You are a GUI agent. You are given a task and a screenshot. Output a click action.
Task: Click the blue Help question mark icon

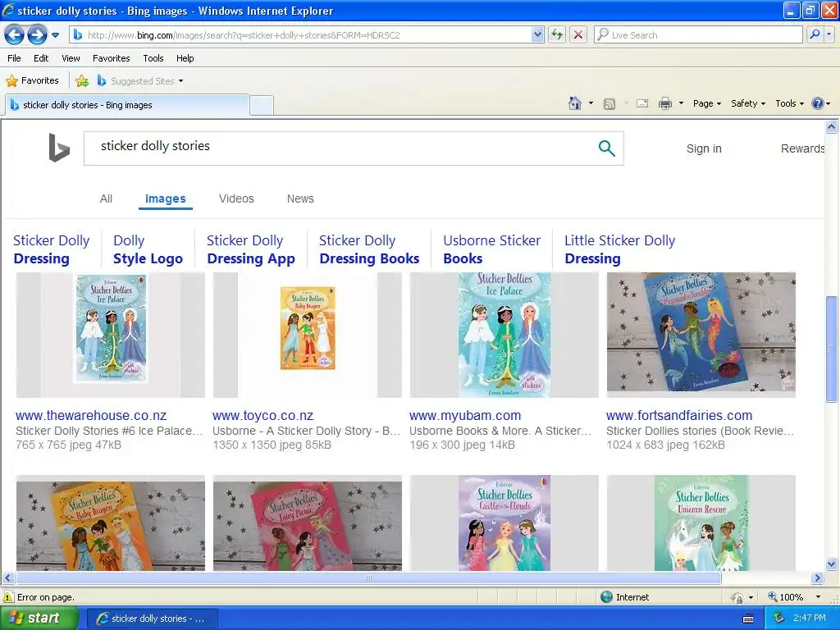coord(818,103)
